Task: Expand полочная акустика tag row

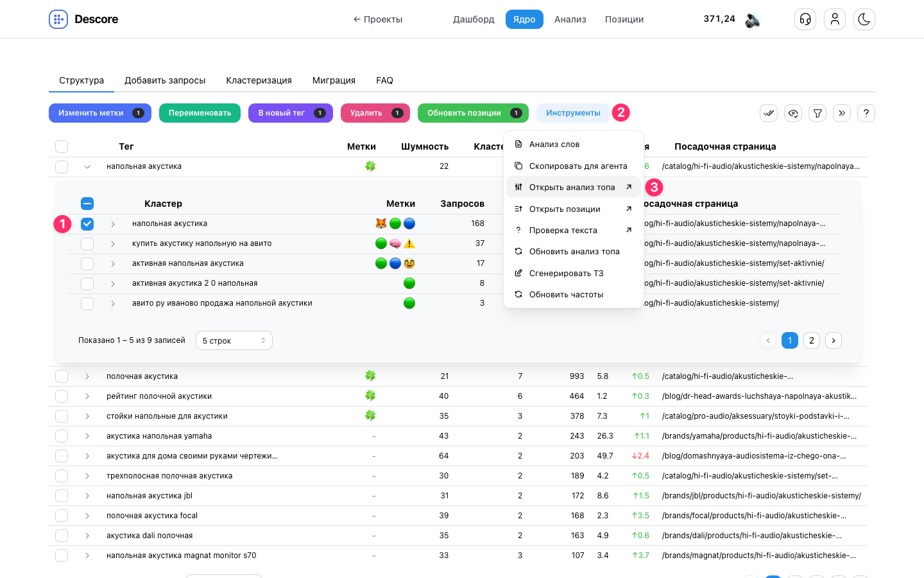Action: click(87, 376)
